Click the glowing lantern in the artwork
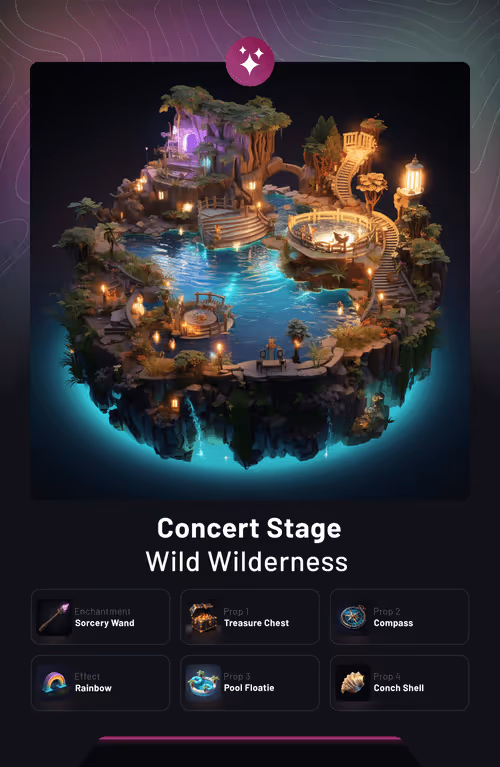The image size is (500, 767). click(414, 176)
